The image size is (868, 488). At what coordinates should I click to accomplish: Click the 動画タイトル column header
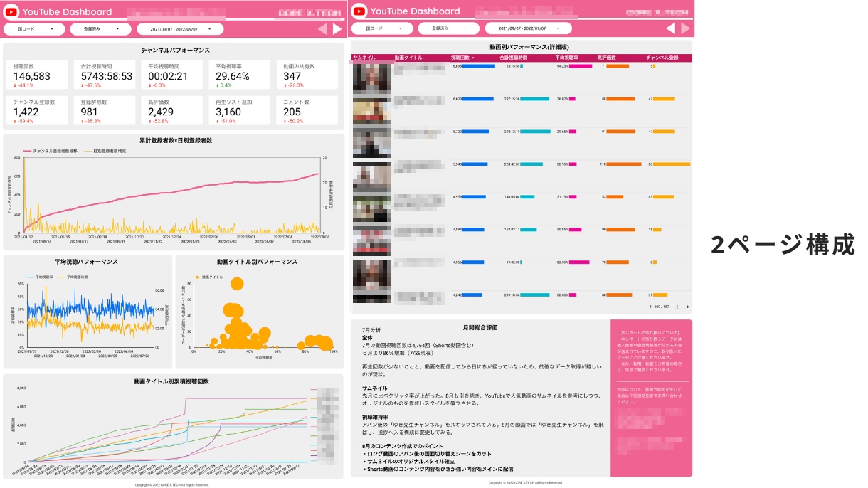[x=408, y=58]
